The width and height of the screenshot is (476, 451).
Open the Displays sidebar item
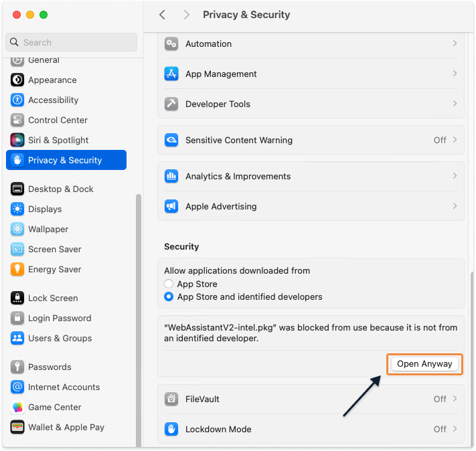[66, 209]
